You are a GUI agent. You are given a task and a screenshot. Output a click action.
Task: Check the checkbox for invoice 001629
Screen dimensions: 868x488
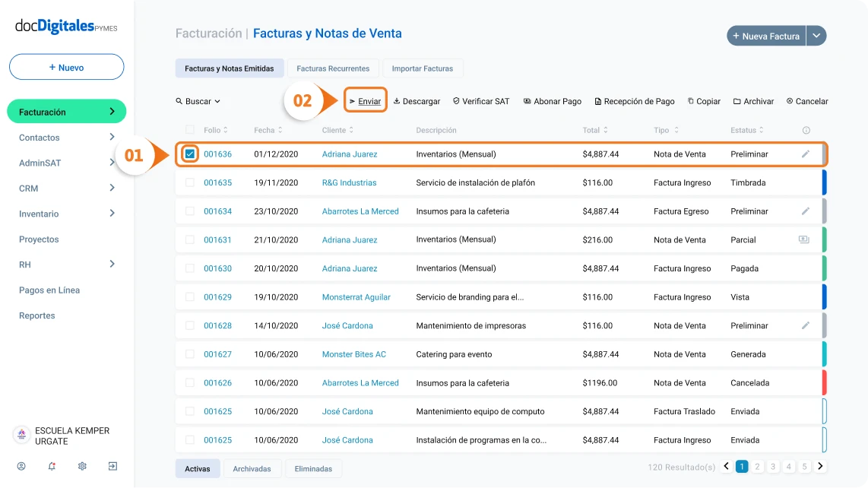(x=190, y=297)
